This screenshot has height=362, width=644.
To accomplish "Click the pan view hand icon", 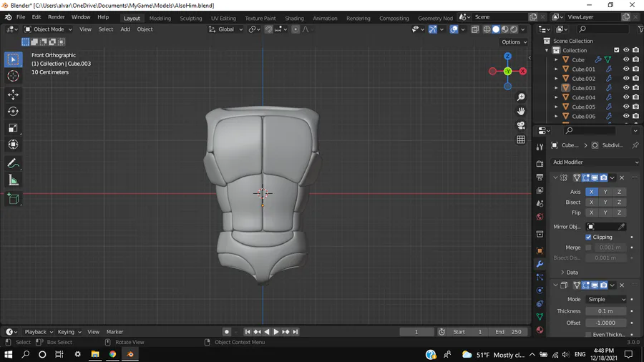I will 521,111.
